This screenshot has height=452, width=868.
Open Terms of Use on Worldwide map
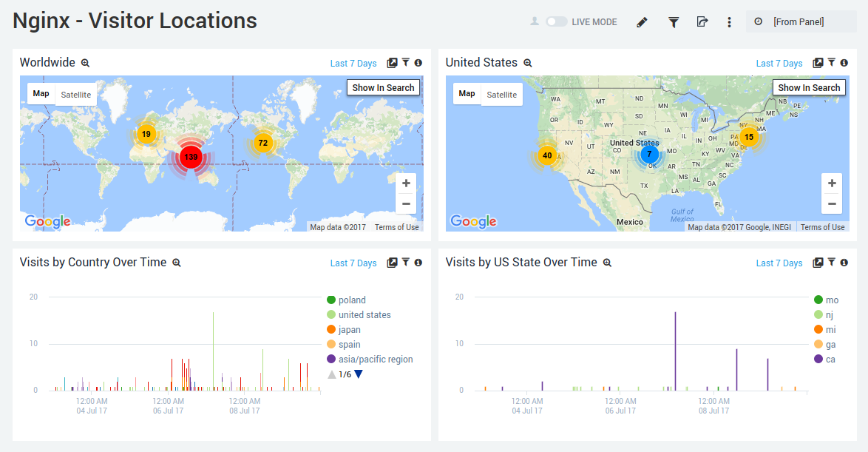(x=396, y=227)
